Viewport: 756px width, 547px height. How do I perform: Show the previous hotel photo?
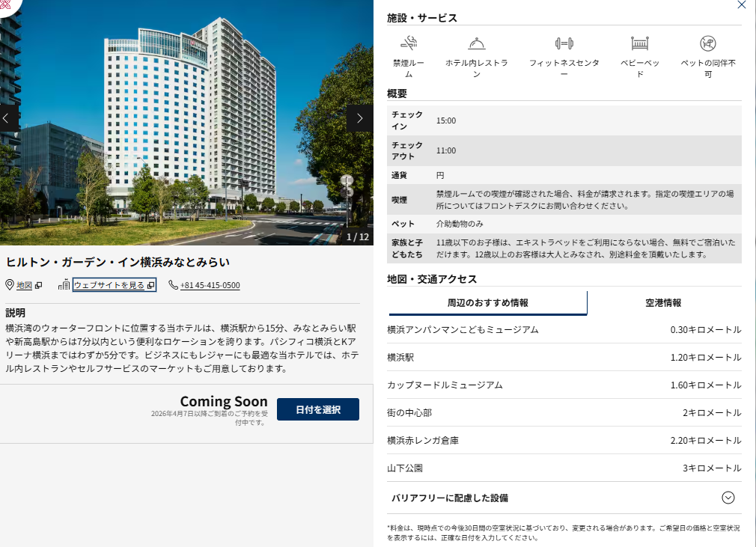click(x=8, y=118)
